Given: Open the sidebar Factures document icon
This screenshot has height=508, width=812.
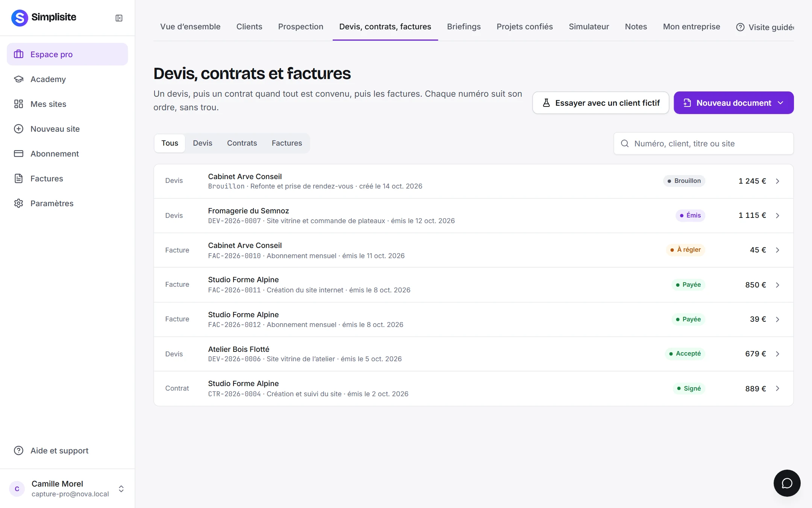Looking at the screenshot, I should [x=18, y=178].
